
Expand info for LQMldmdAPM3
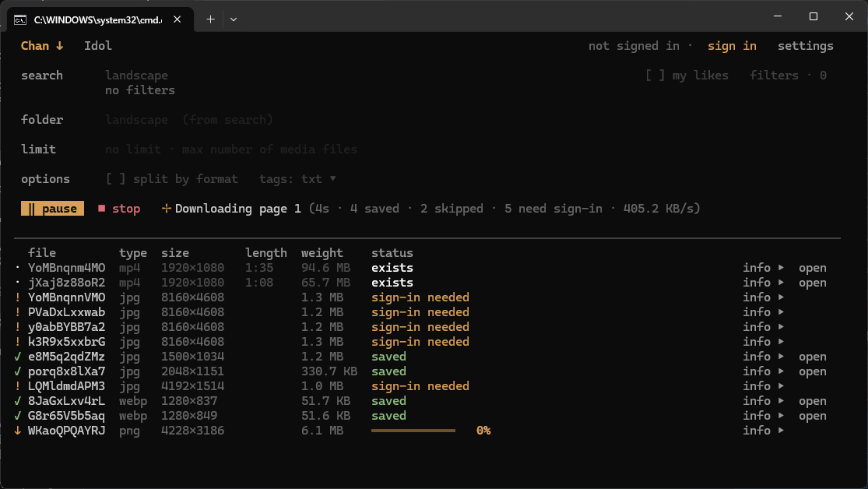click(x=764, y=386)
